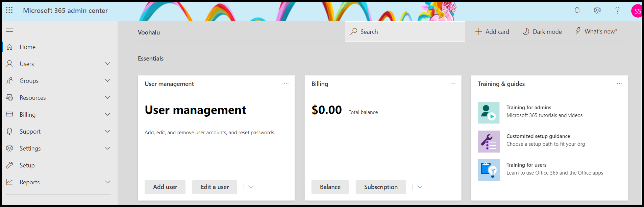
Task: Click the Essentials section heading
Action: click(x=151, y=59)
